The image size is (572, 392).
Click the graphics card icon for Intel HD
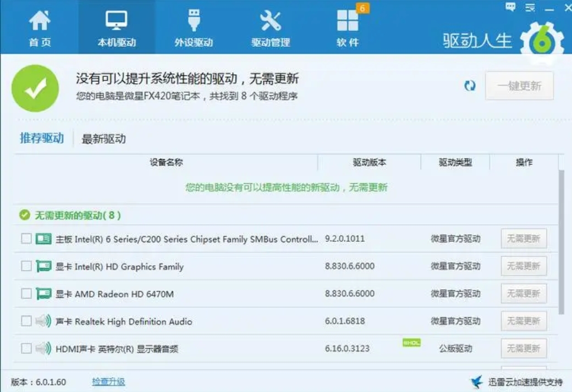point(43,266)
